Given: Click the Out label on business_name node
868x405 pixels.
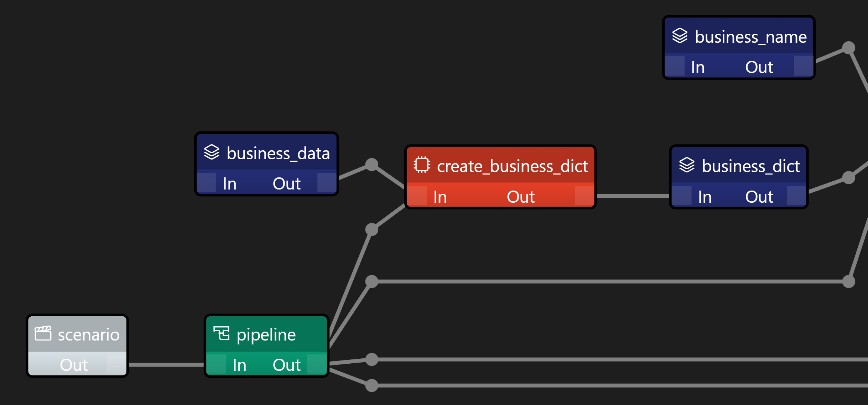Looking at the screenshot, I should (759, 67).
